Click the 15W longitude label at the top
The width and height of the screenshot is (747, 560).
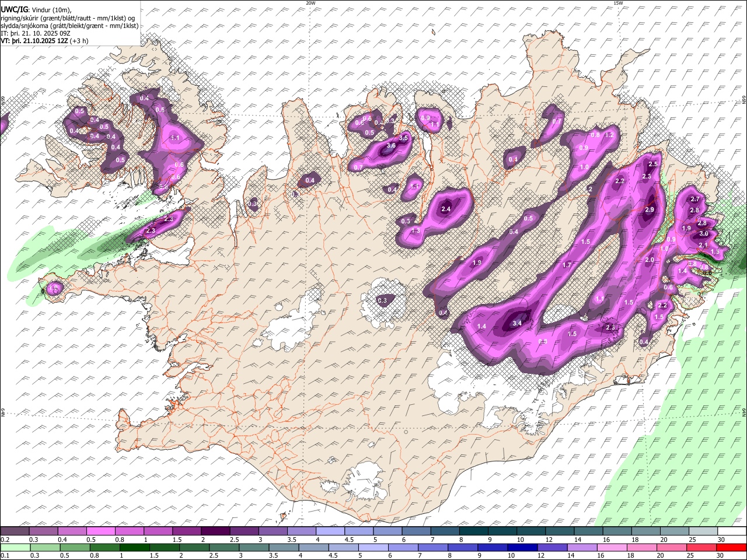(617, 3)
